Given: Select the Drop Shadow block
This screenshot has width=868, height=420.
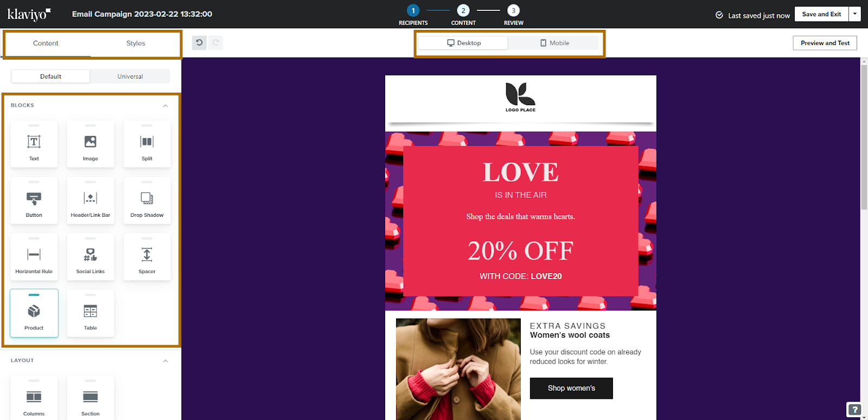Looking at the screenshot, I should pos(147,201).
